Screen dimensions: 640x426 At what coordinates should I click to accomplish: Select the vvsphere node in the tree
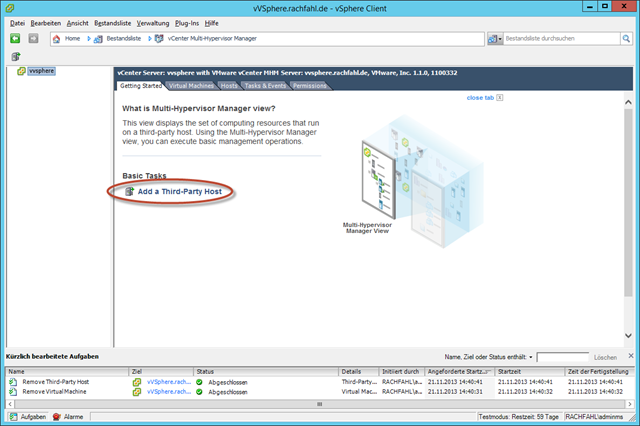pos(41,71)
